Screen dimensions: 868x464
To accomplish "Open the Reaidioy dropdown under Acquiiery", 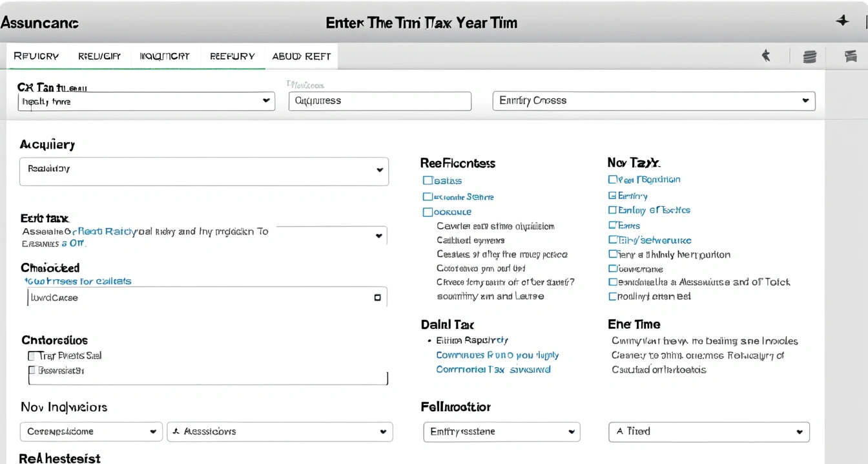I will [x=204, y=171].
